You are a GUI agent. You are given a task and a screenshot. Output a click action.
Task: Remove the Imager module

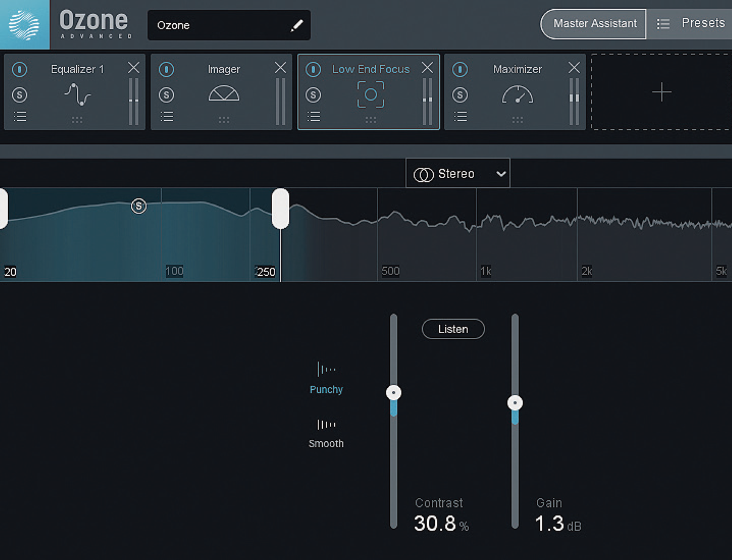point(281,68)
